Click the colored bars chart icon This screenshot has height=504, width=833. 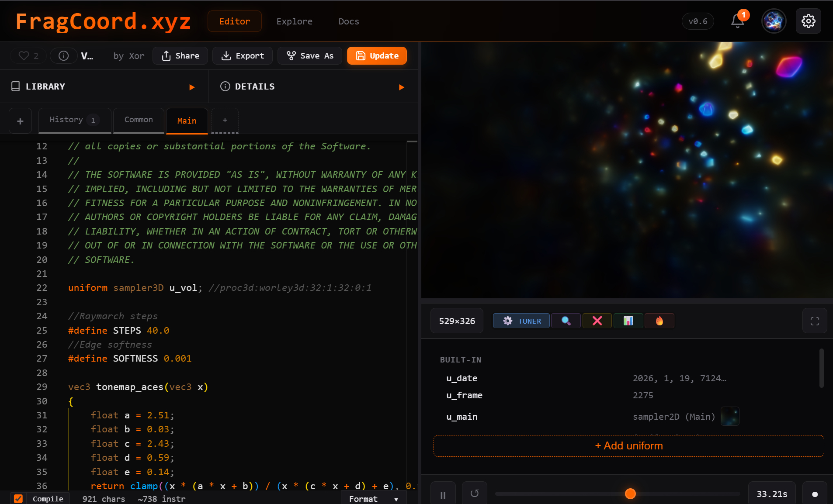tap(628, 321)
